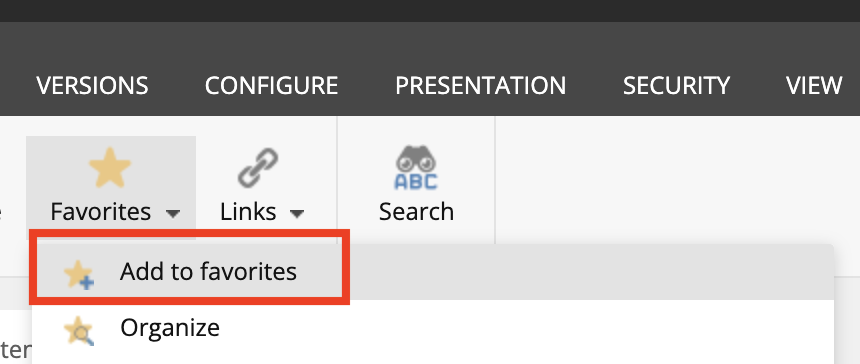Expand the Favorites dropdown arrow
The width and height of the screenshot is (860, 364).
[173, 214]
